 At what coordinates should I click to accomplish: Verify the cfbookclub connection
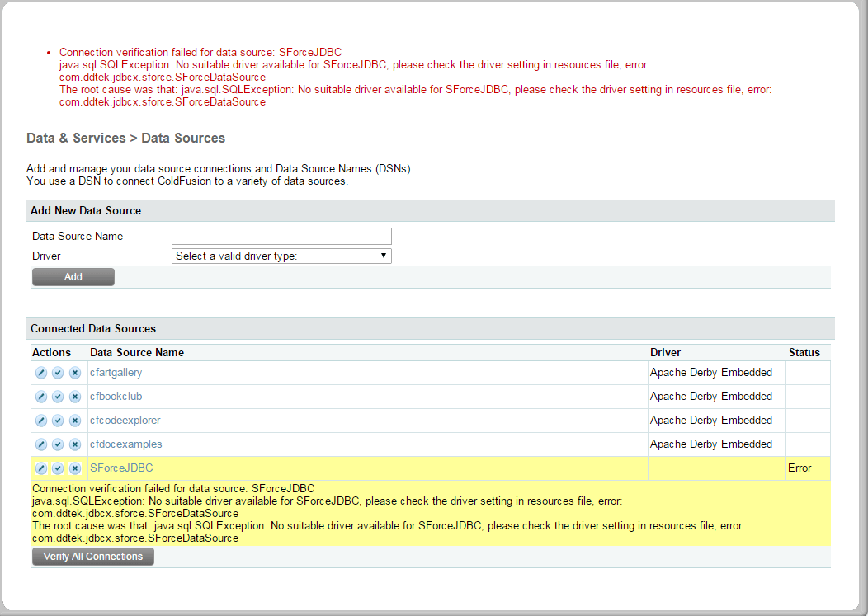[x=58, y=397]
